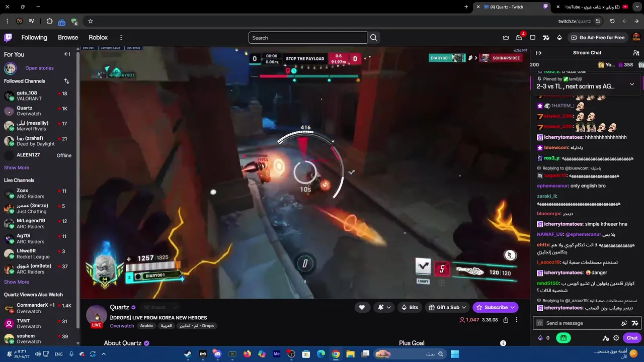Screen dimensions: 644x362
Task: Open the chat community users icon
Action: pos(636,53)
